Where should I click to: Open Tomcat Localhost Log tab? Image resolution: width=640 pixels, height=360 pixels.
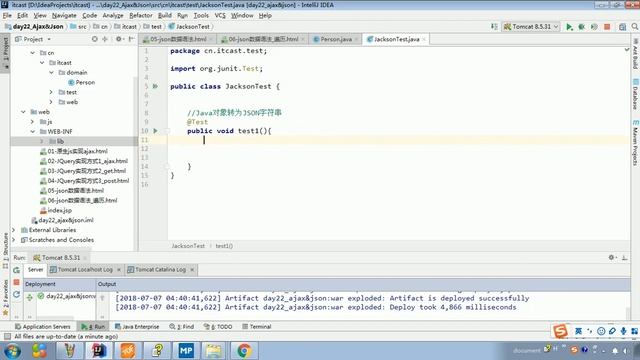(85, 270)
